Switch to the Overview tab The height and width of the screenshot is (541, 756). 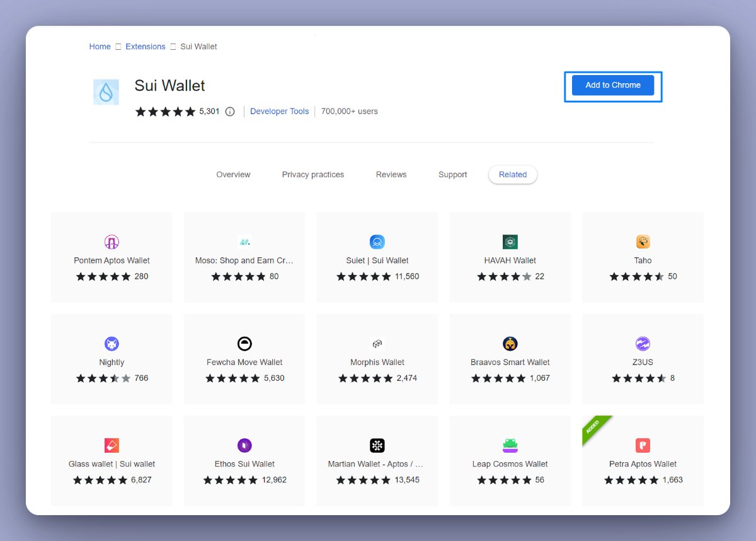233,175
